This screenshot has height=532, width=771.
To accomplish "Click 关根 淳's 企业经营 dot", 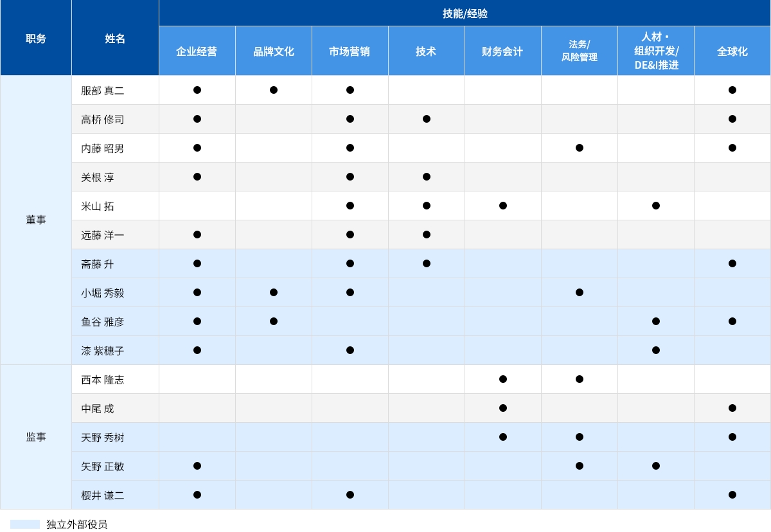I will coord(197,177).
